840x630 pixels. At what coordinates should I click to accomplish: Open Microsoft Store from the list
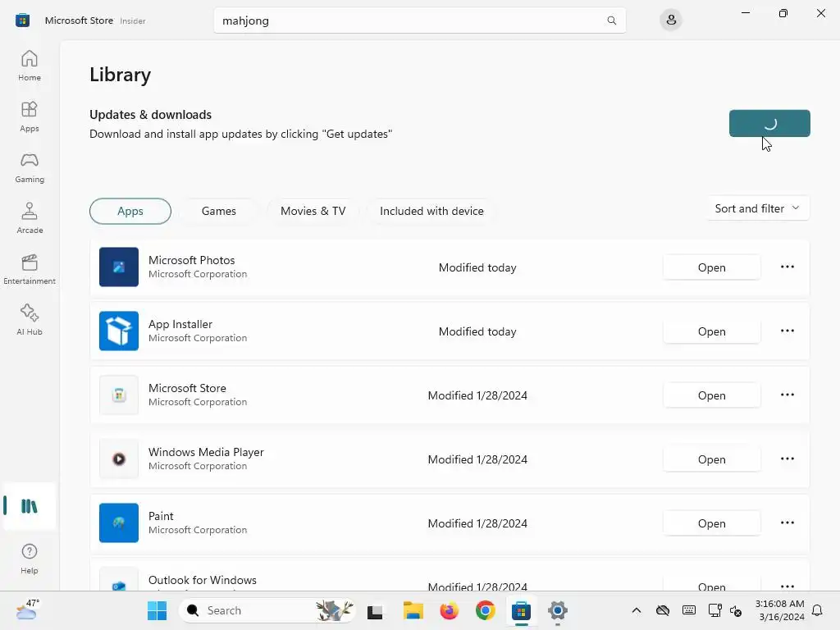point(711,395)
